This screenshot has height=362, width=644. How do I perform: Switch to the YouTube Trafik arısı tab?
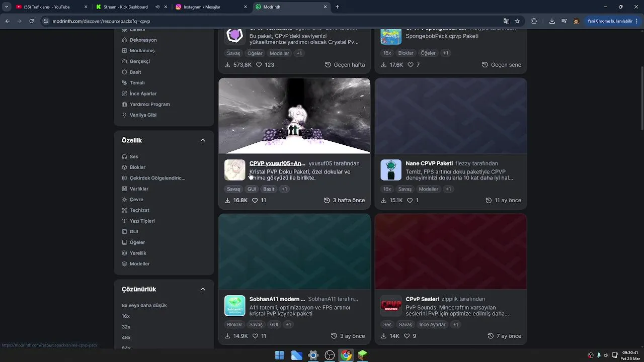click(52, 7)
